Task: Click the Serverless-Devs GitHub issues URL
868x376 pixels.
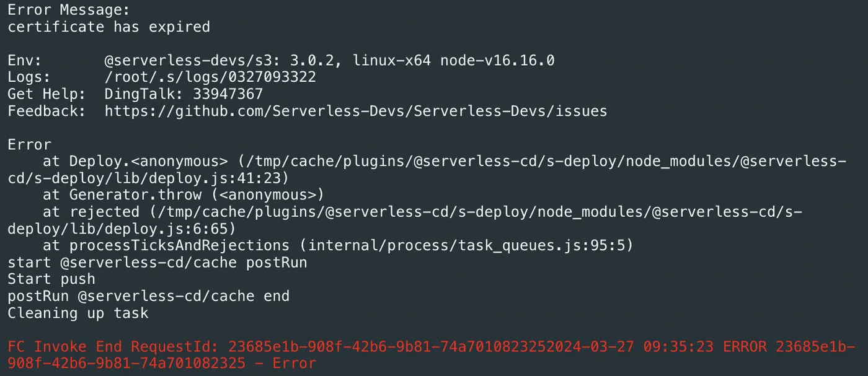Action: point(356,111)
